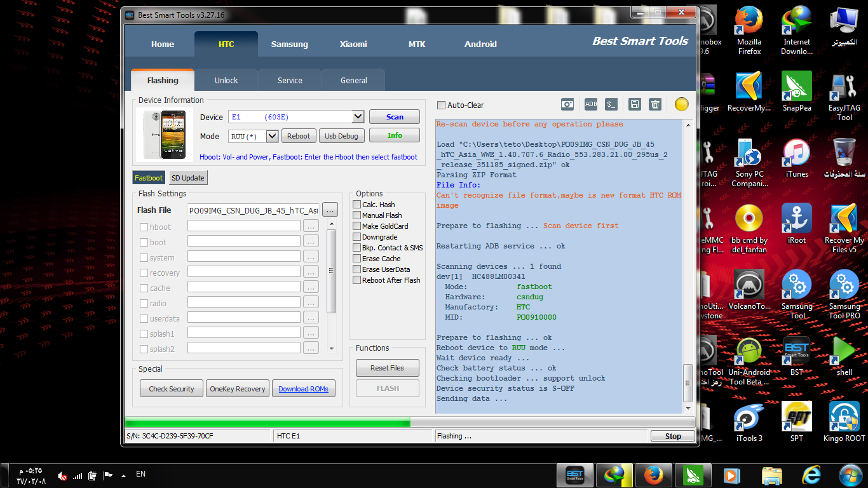
Task: Enable the Auto-Clear checkbox
Action: [441, 105]
